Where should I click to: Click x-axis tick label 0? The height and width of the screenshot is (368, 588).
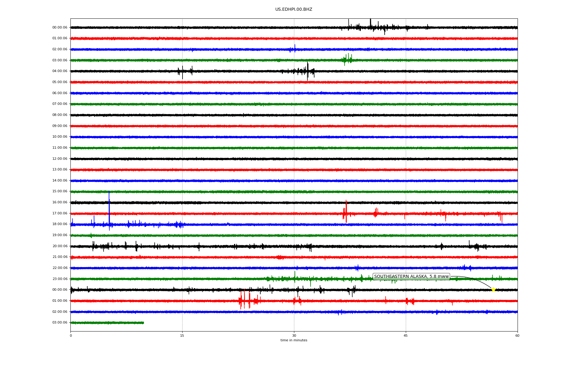pyautogui.click(x=71, y=335)
